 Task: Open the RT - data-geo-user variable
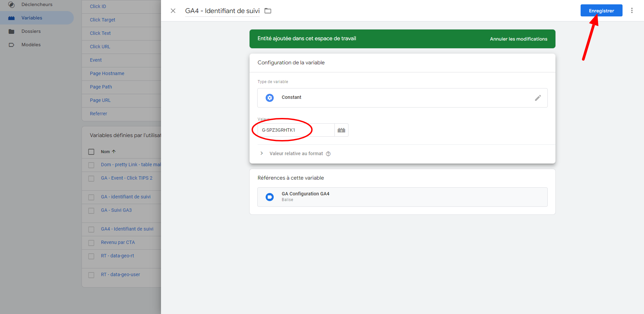click(x=120, y=274)
